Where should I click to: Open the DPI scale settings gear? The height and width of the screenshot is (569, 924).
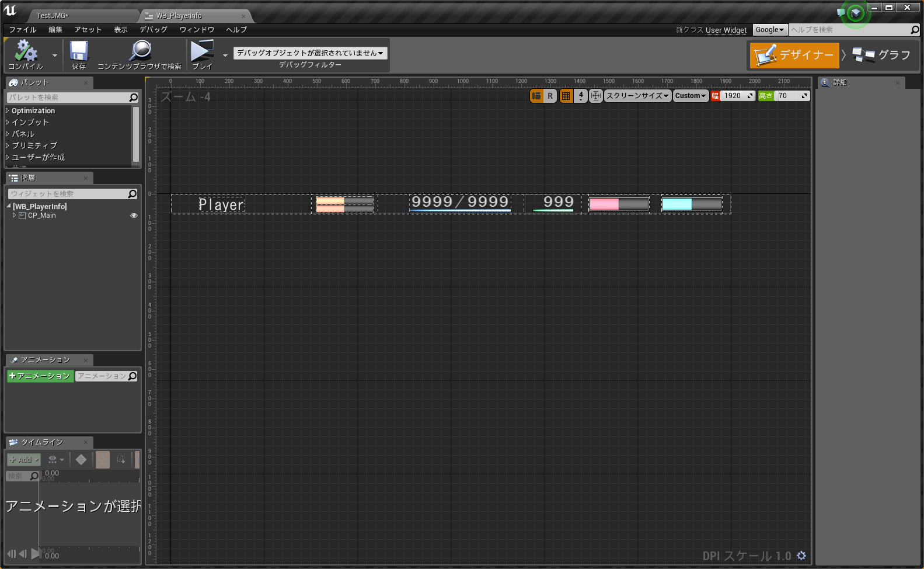pos(801,556)
